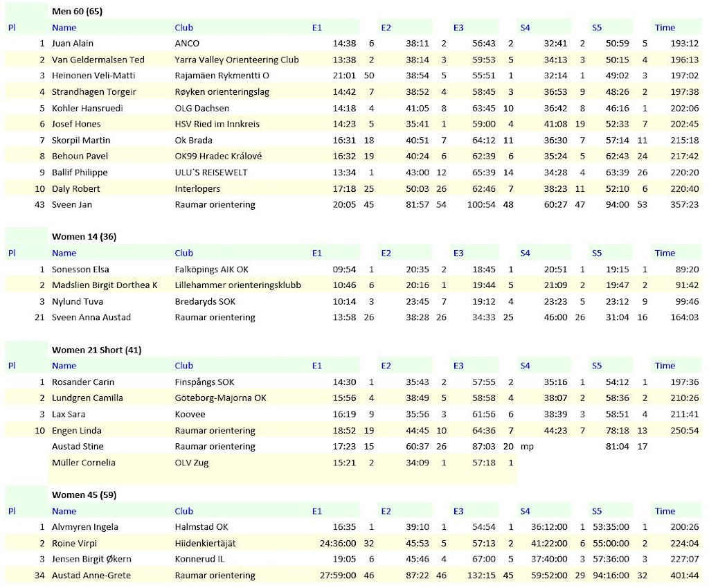
Task: Click the E1 header in the Women 14 table
Action: point(317,253)
